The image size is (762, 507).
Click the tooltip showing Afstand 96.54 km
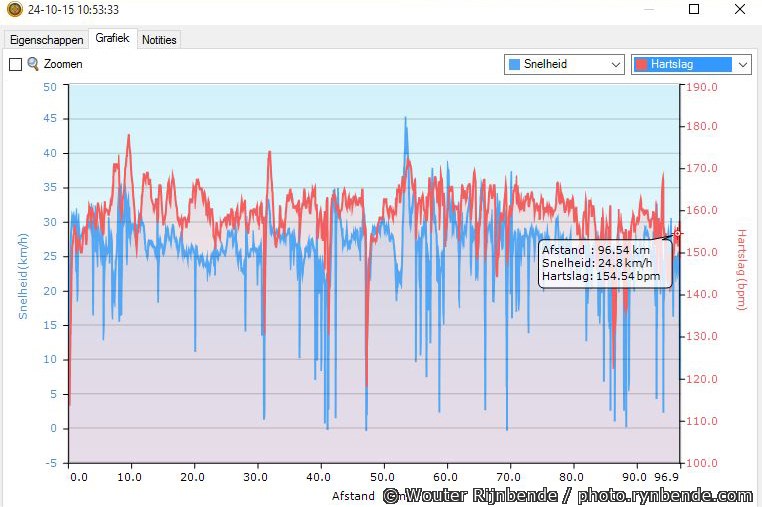pyautogui.click(x=604, y=263)
